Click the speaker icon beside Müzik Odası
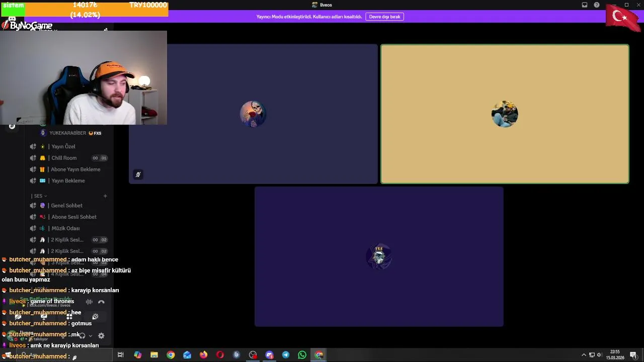This screenshot has width=644, height=362. tap(33, 228)
